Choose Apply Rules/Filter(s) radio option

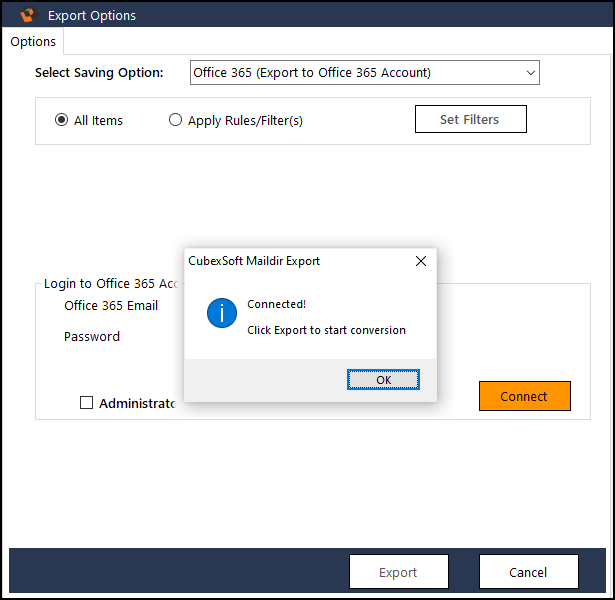point(175,120)
